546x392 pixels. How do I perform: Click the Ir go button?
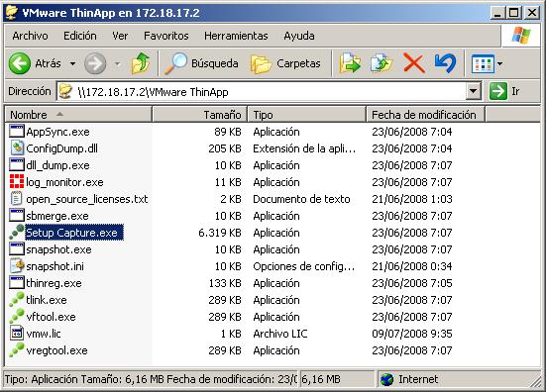504,91
